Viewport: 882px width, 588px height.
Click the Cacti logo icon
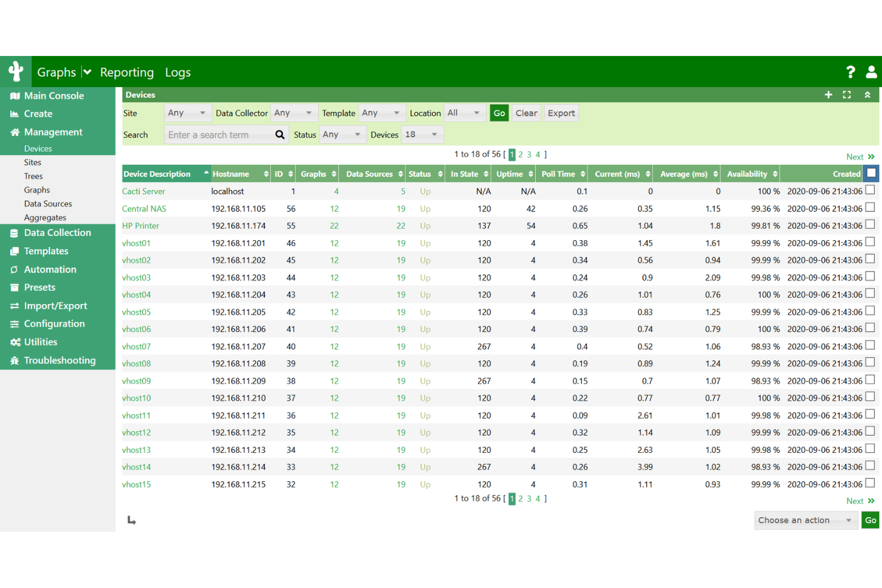[15, 71]
